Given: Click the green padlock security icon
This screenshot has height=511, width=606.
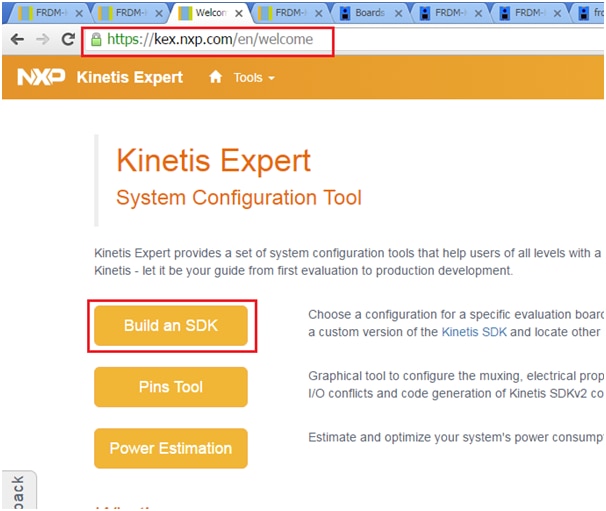Looking at the screenshot, I should (96, 39).
